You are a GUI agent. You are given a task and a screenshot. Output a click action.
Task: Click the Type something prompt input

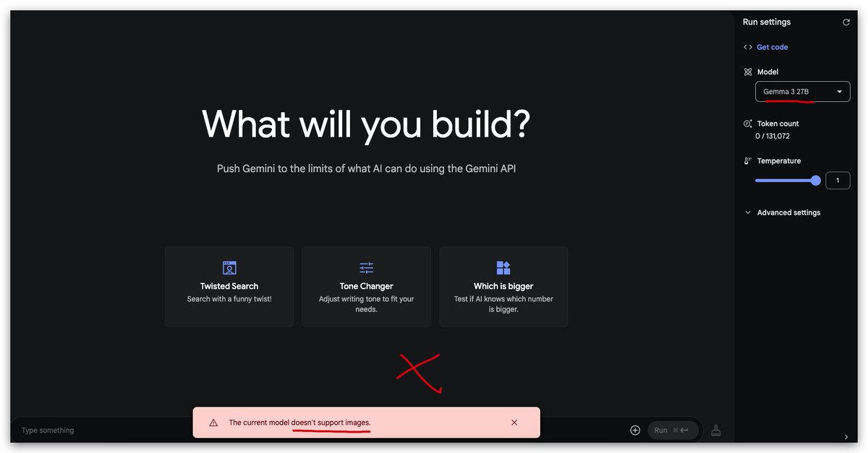click(x=318, y=430)
